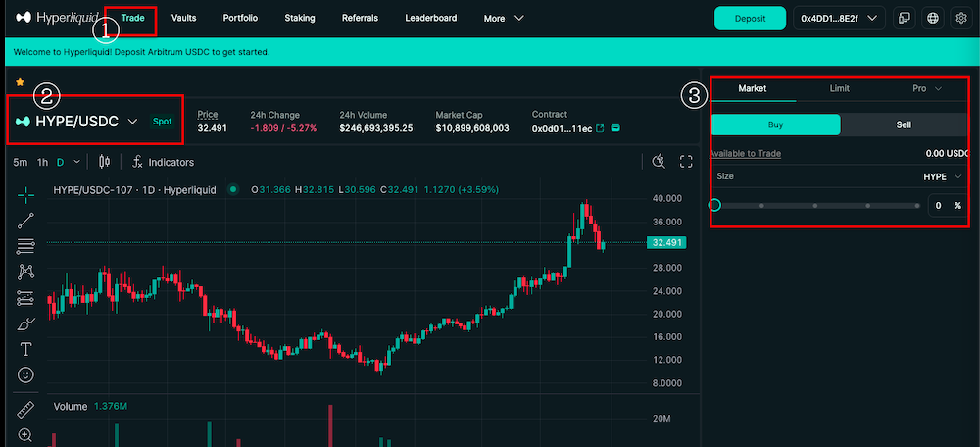Click the Spot badge
Image resolution: width=980 pixels, height=447 pixels.
[162, 122]
